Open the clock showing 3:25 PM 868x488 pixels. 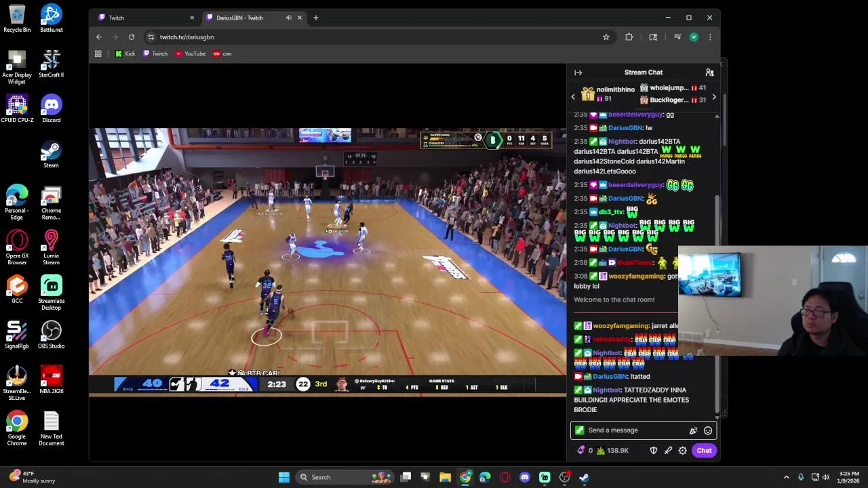(x=850, y=477)
